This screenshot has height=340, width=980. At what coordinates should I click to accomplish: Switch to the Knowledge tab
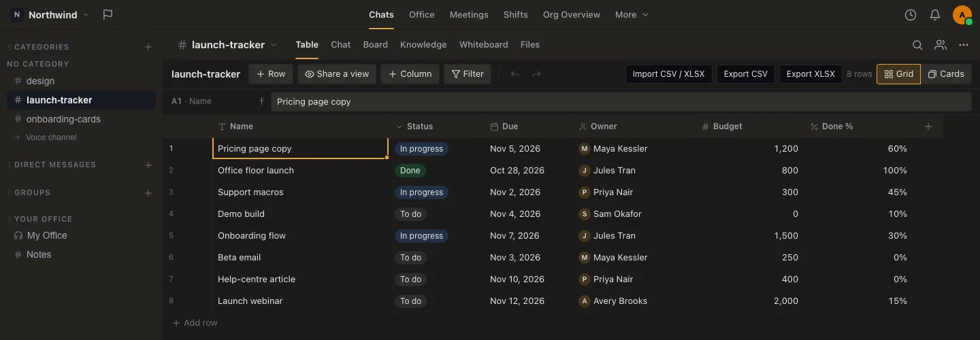tap(423, 45)
